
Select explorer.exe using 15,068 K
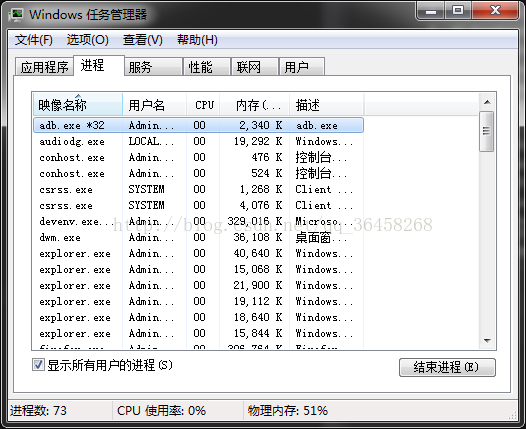[x=198, y=270]
